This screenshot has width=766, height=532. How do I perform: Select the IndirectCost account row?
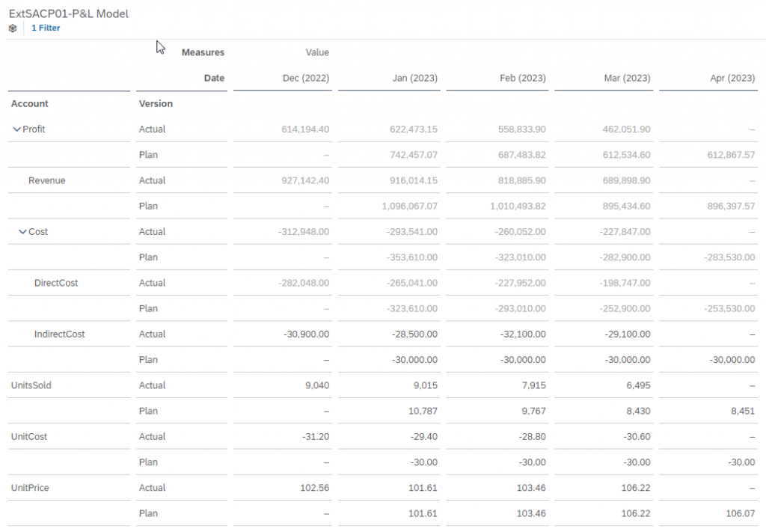[60, 334]
